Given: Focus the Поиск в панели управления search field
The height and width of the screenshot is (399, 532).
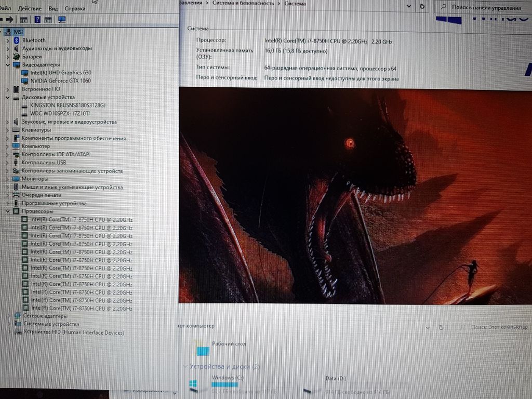Looking at the screenshot, I should [483, 7].
